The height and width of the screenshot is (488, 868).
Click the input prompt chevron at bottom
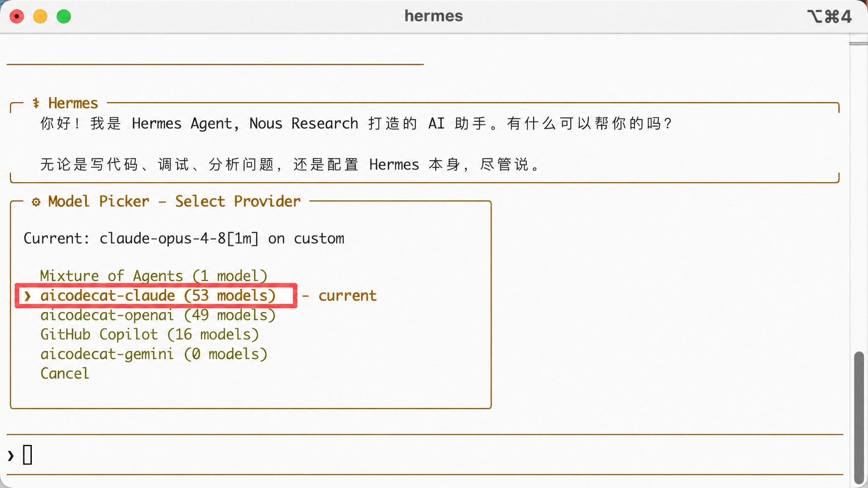click(x=11, y=456)
